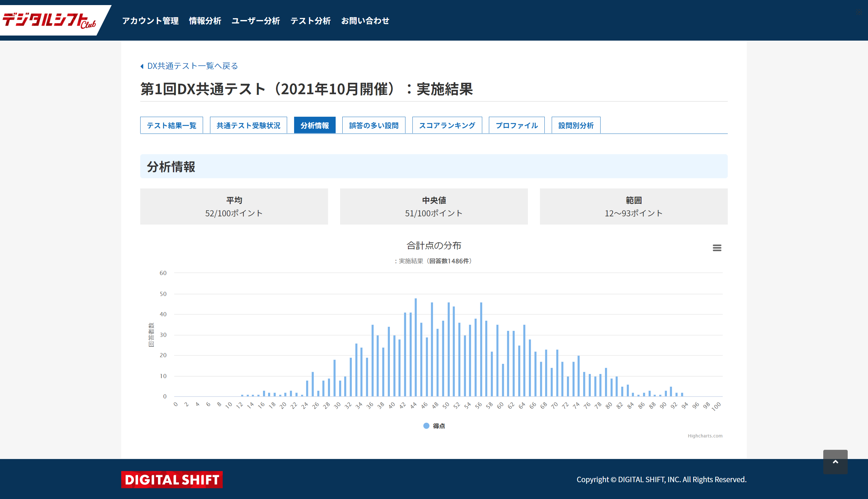Viewport: 868px width, 499px height.
Task: Switch to the プロファイル tab
Action: [516, 125]
